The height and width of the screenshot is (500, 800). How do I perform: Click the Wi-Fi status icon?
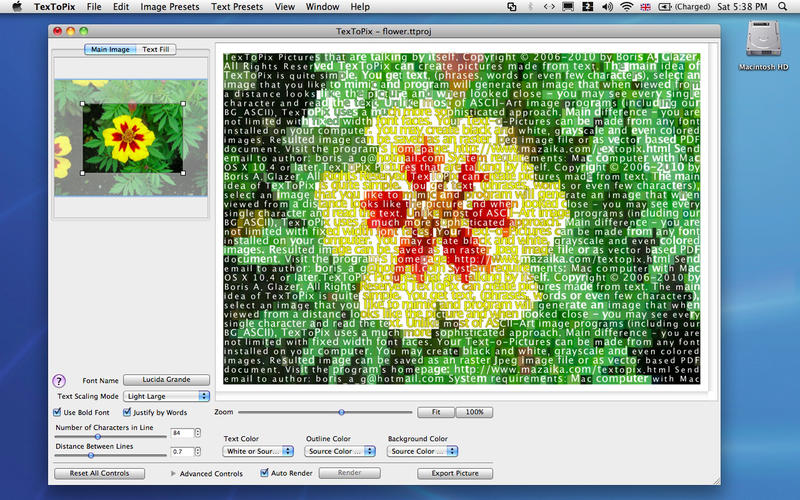point(627,7)
